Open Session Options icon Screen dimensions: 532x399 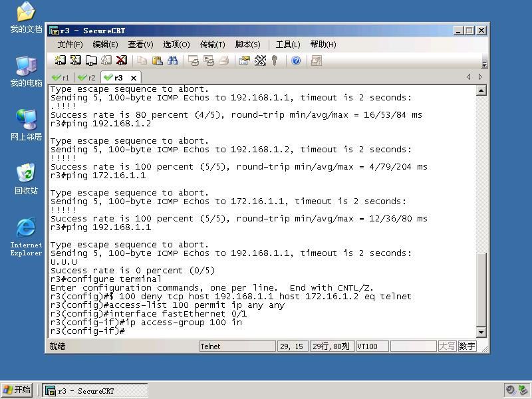coord(244,61)
